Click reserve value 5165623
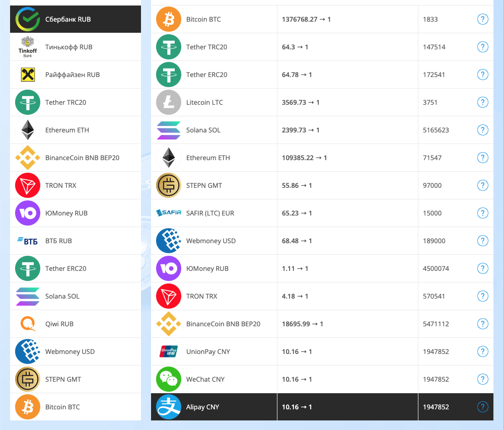Image resolution: width=504 pixels, height=430 pixels. pyautogui.click(x=436, y=130)
